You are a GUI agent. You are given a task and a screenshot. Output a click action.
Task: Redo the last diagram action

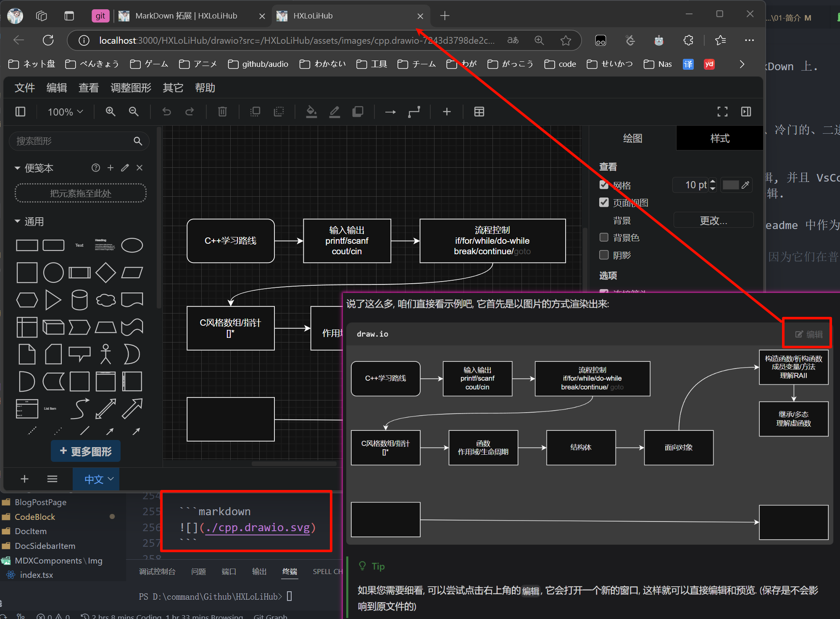click(x=190, y=112)
